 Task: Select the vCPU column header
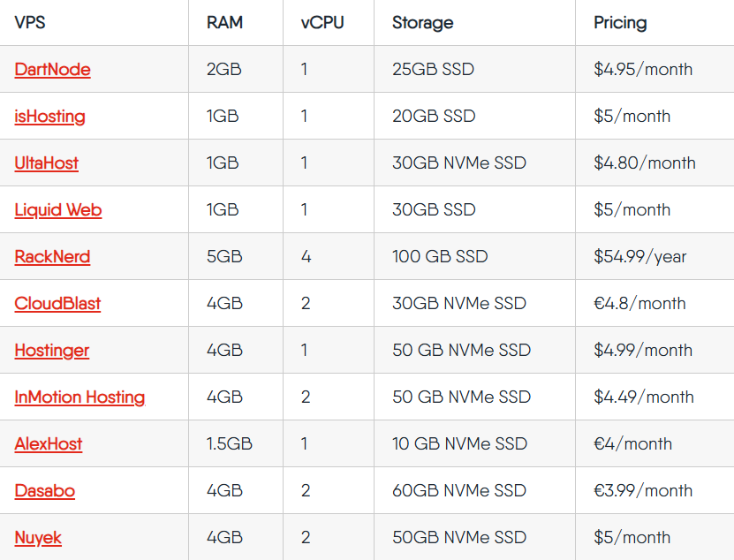322,22
